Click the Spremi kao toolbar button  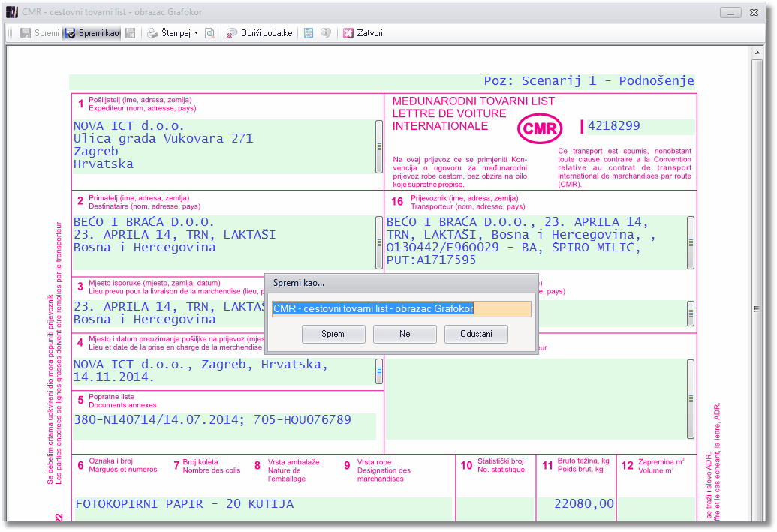[92, 33]
